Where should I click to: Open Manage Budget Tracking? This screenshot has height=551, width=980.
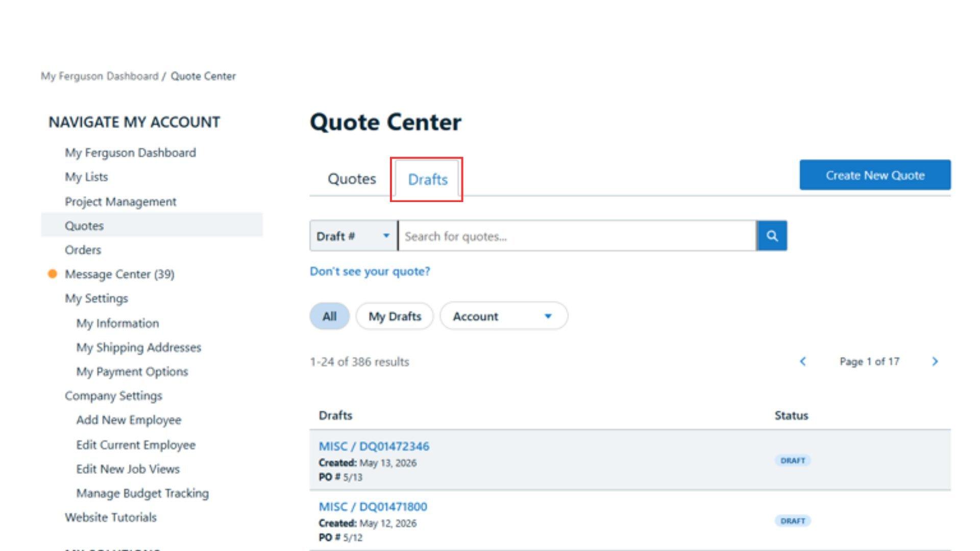(x=142, y=493)
